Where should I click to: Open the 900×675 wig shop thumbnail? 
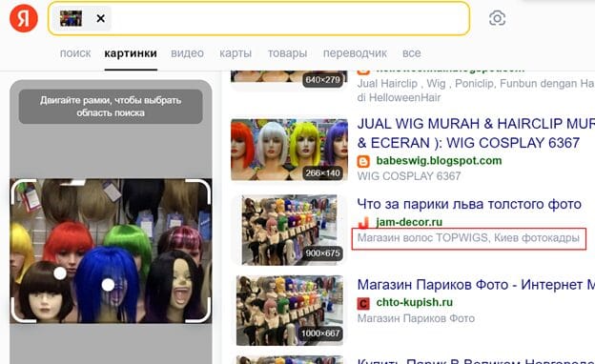click(290, 230)
